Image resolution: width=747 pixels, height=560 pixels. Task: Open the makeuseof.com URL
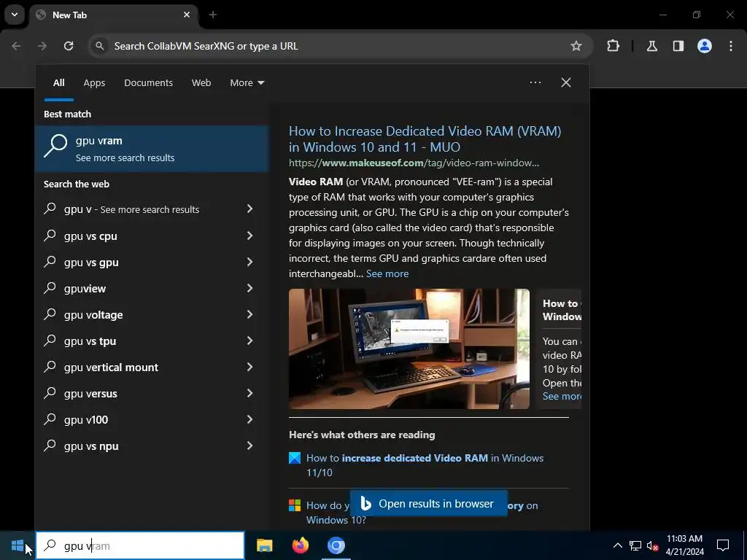pyautogui.click(x=414, y=163)
